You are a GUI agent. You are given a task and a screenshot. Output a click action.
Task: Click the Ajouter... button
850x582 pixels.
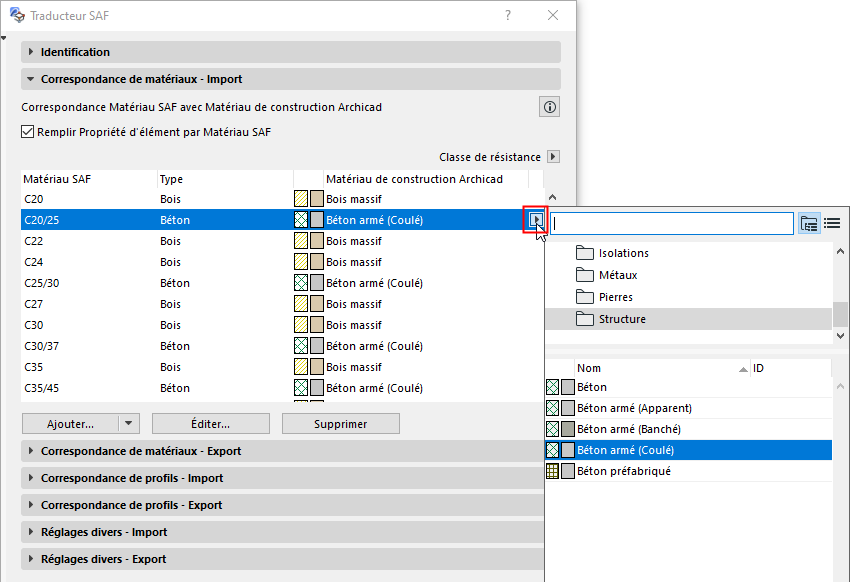(x=70, y=424)
